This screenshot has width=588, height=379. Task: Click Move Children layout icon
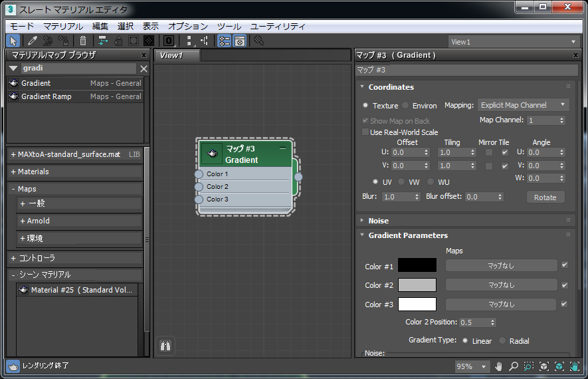[102, 41]
